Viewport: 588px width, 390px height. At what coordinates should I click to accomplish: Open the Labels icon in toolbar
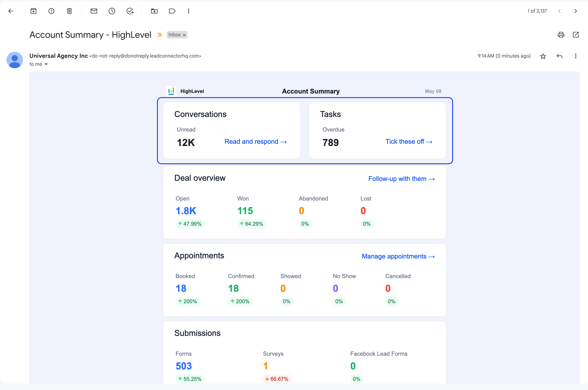(x=172, y=11)
